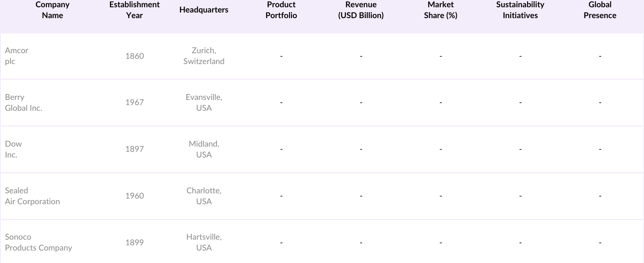Click the Product Portfolio column header
Viewport: 644px width, 263px height.
pos(281,10)
